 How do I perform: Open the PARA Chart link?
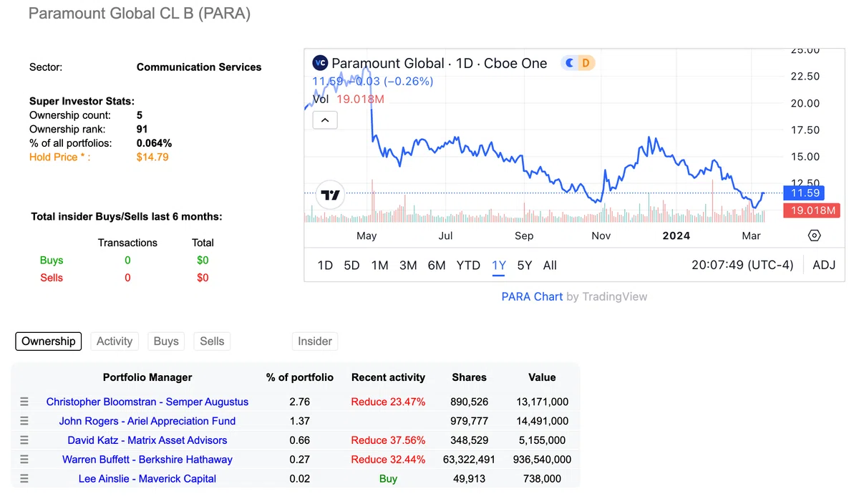532,296
